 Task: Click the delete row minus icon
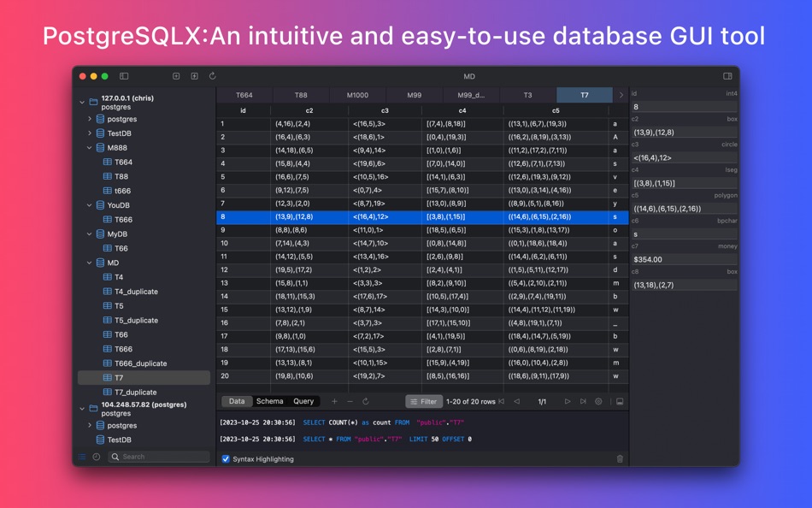click(x=350, y=402)
